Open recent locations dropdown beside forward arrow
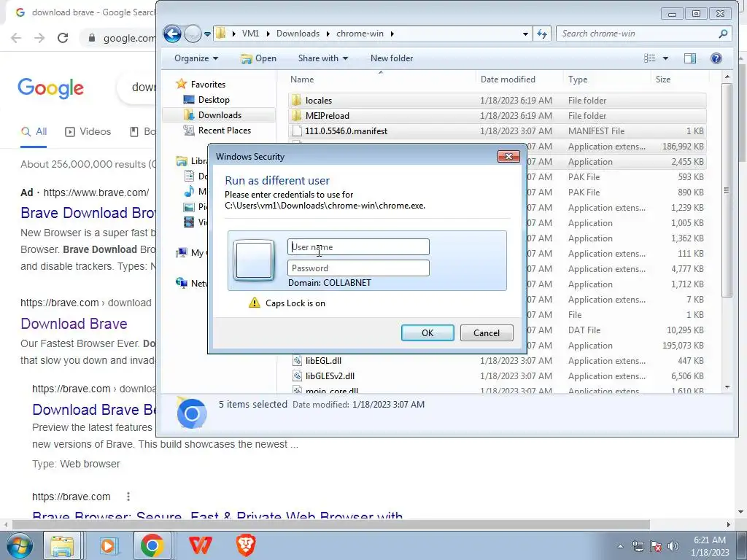 pyautogui.click(x=207, y=34)
